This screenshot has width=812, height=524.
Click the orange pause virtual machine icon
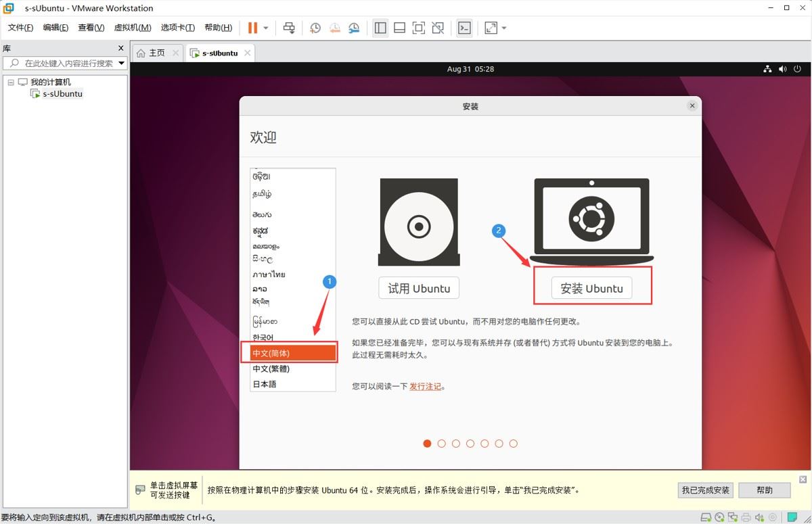(252, 28)
